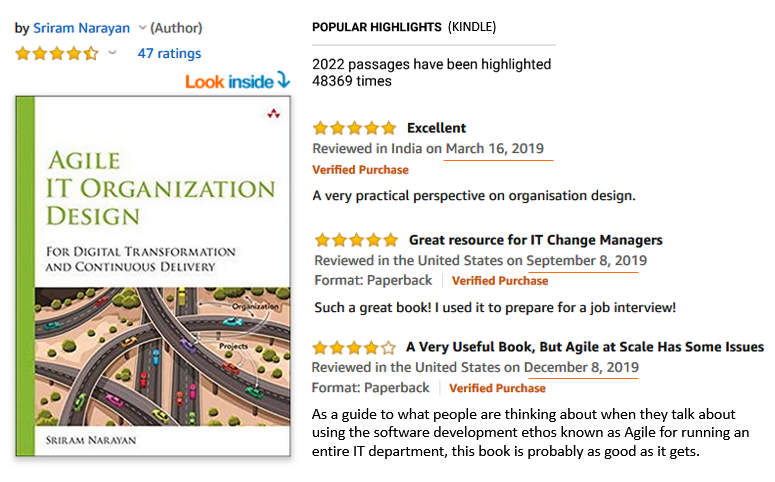Image resolution: width=775 pixels, height=482 pixels.
Task: Open A Very Useful Book review title
Action: pyautogui.click(x=585, y=347)
